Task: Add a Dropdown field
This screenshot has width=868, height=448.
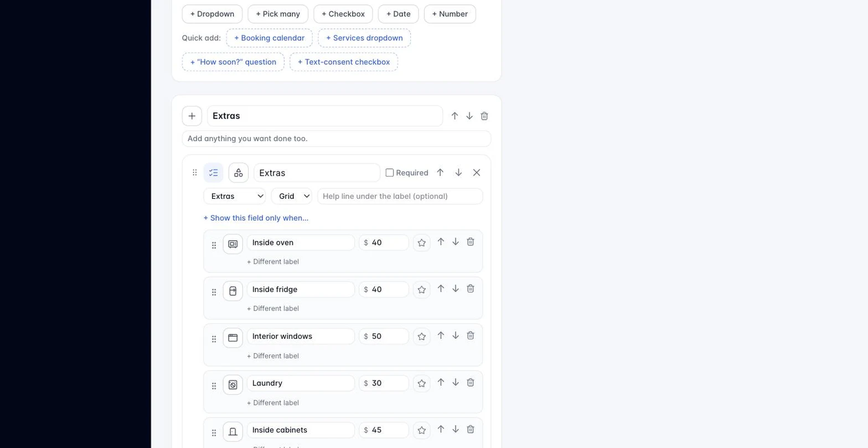Action: (x=212, y=14)
